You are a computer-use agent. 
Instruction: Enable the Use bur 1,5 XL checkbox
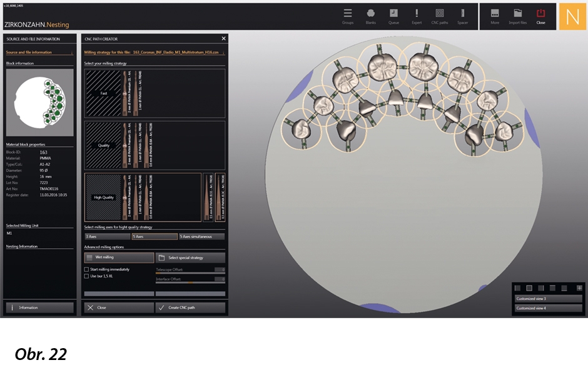click(86, 276)
